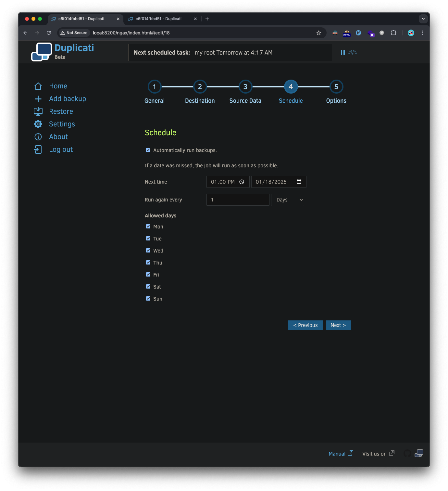Bookmark this page with star icon
This screenshot has width=448, height=491.
pos(319,33)
